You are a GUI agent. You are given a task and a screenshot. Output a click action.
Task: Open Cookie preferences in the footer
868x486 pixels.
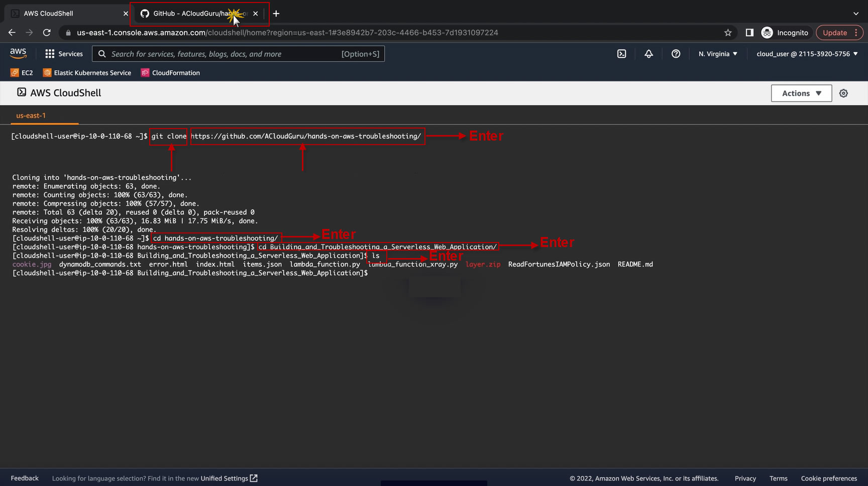click(829, 478)
